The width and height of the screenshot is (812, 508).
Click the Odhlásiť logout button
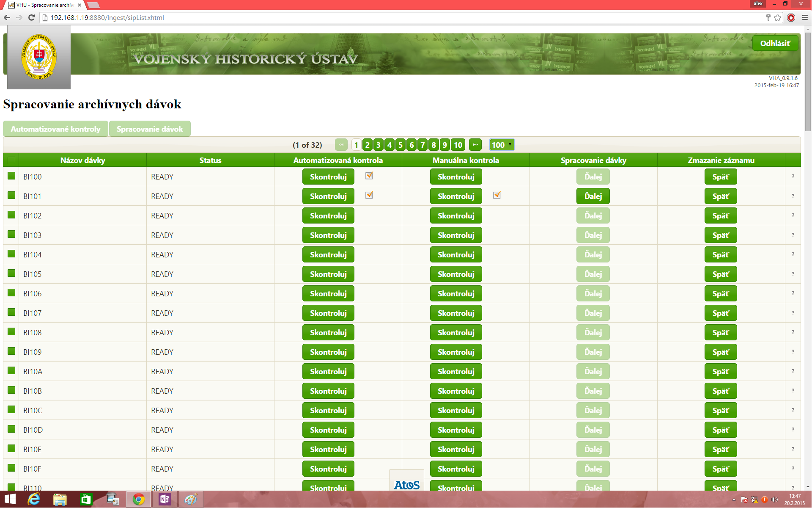[775, 43]
